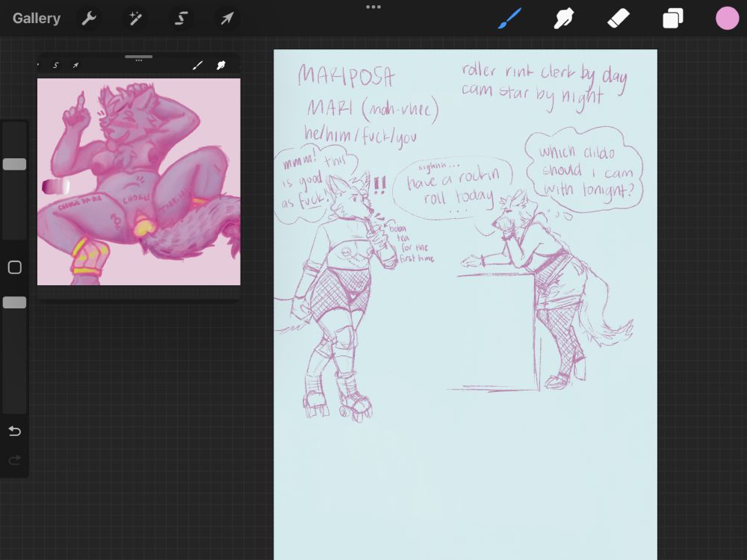Redo the undone stroke
This screenshot has width=747, height=560.
[x=14, y=460]
